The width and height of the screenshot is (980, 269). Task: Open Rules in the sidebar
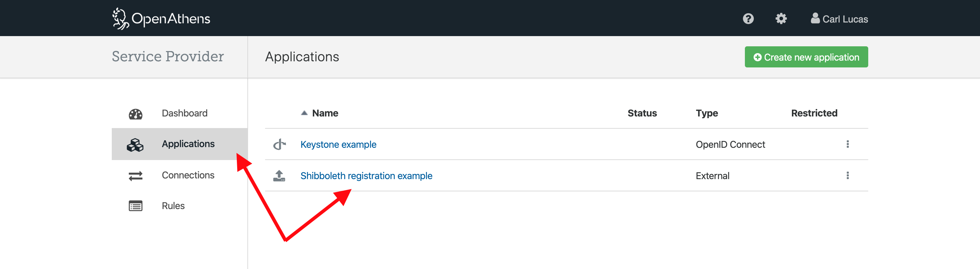click(173, 206)
